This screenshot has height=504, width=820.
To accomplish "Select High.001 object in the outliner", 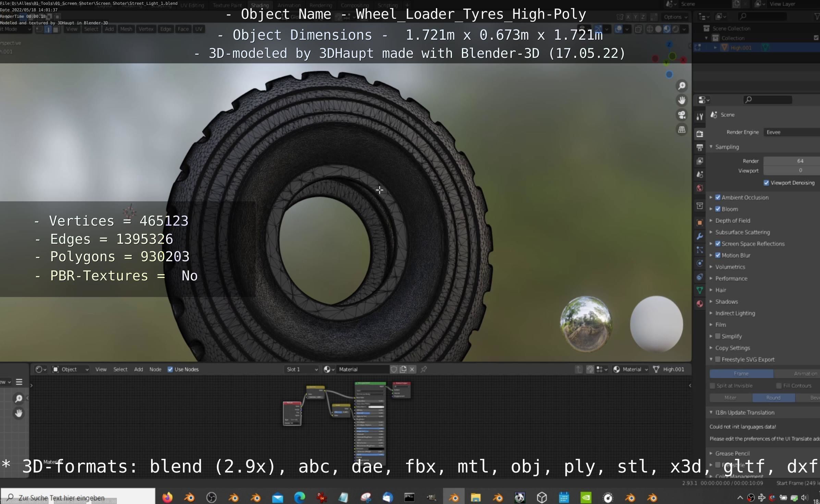I will [741, 48].
